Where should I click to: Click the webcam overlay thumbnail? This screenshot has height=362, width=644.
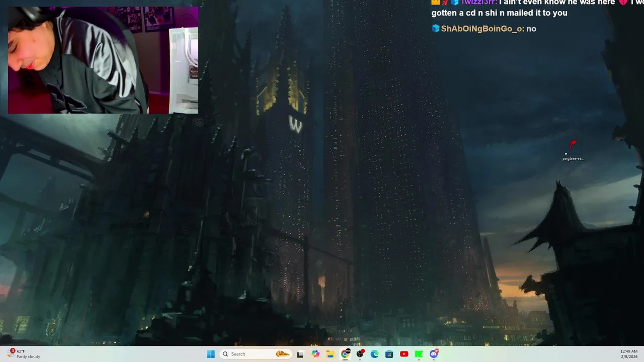(x=103, y=60)
